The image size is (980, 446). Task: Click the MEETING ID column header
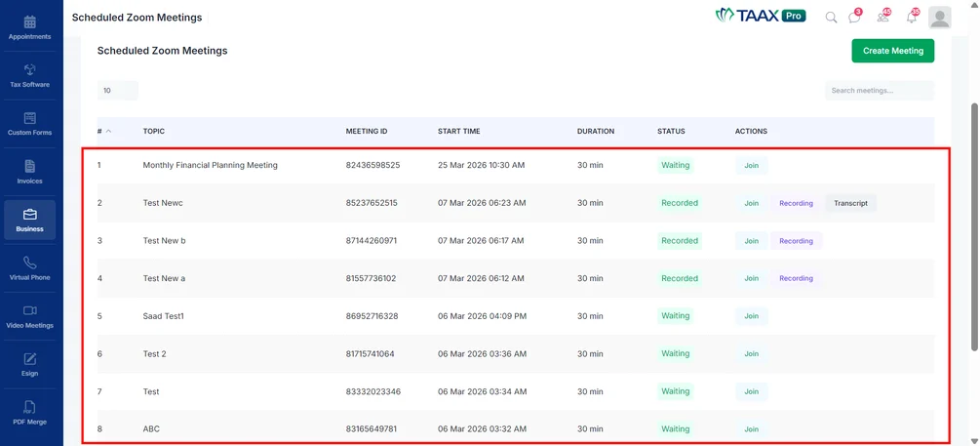(x=367, y=132)
